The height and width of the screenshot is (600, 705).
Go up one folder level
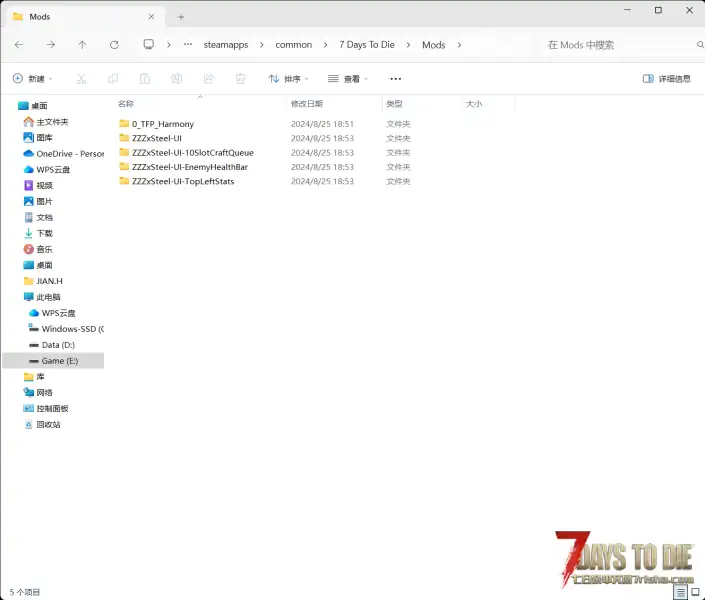click(x=82, y=45)
